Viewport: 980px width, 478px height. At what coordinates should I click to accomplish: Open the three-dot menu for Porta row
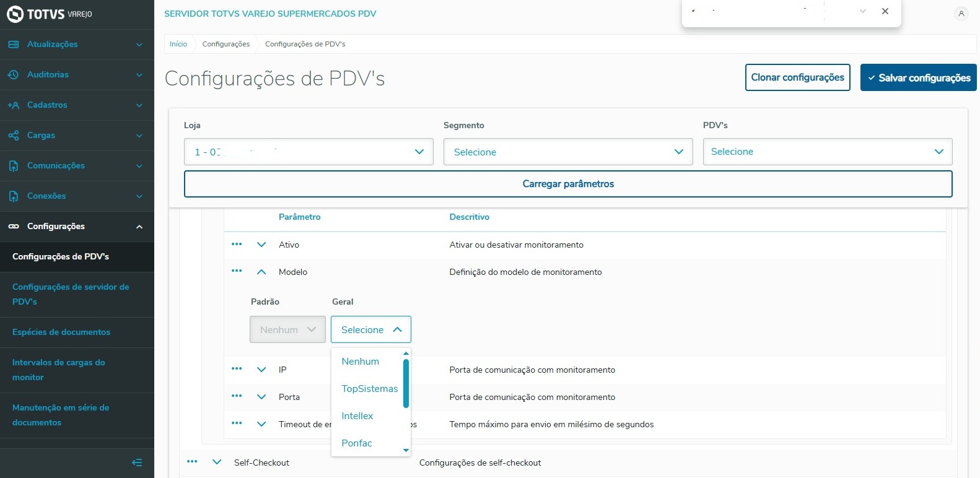tap(237, 396)
